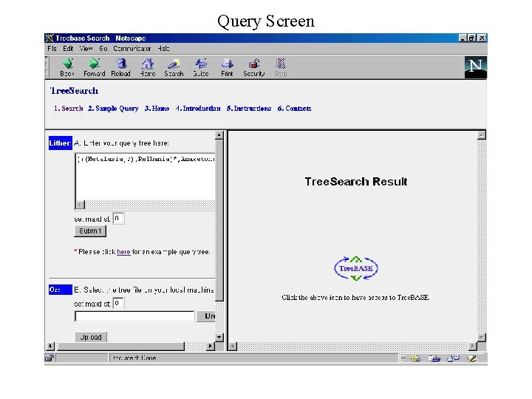Follow the 3. Home link

157,109
